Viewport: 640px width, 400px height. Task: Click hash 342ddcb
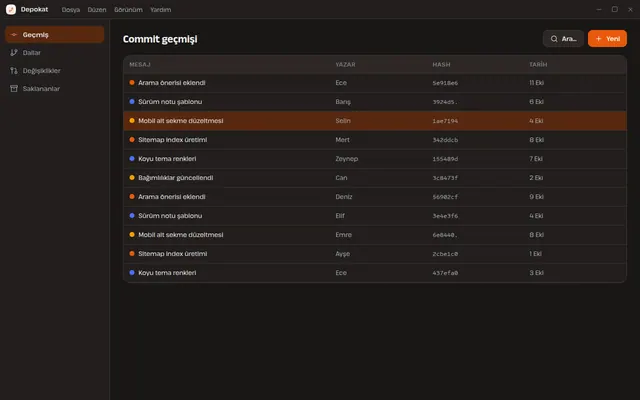click(x=445, y=140)
